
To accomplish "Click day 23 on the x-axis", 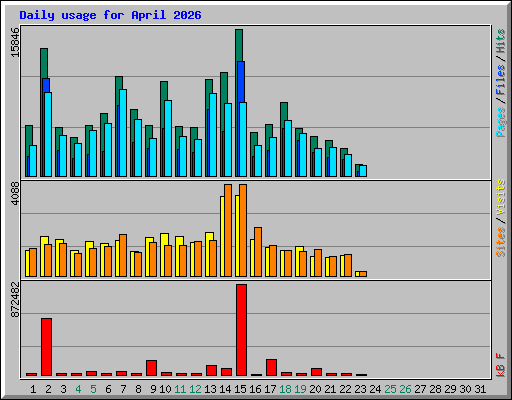I will [360, 389].
